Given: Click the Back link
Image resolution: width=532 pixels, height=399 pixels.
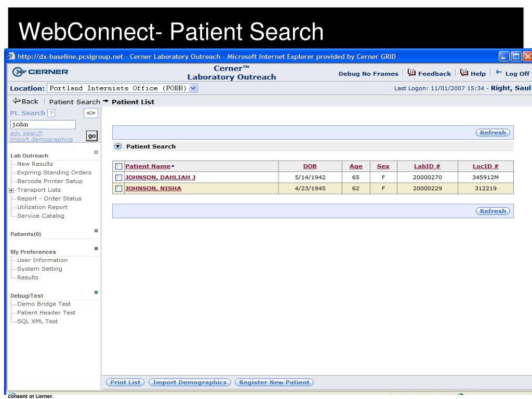Looking at the screenshot, I should (30, 101).
